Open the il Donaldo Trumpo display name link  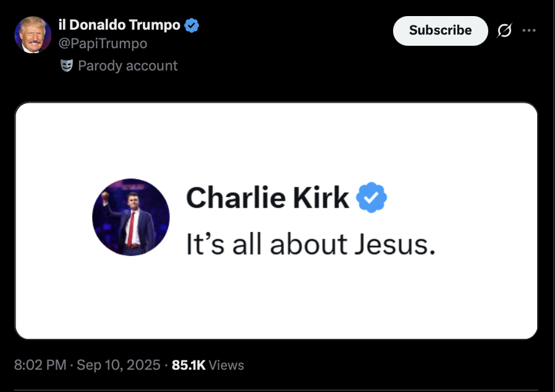[119, 25]
